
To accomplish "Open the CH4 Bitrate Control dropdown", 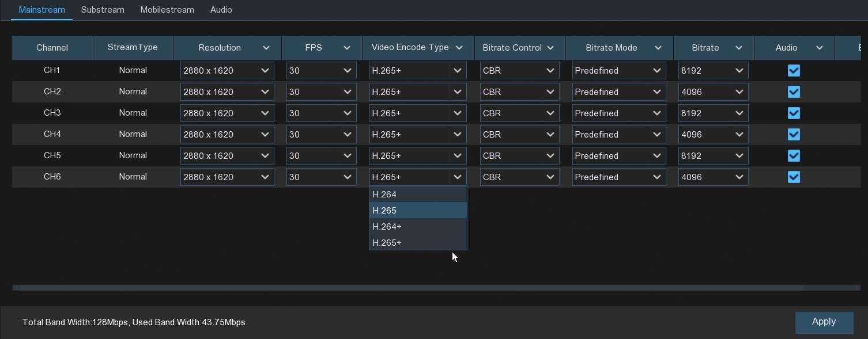I will pyautogui.click(x=519, y=135).
